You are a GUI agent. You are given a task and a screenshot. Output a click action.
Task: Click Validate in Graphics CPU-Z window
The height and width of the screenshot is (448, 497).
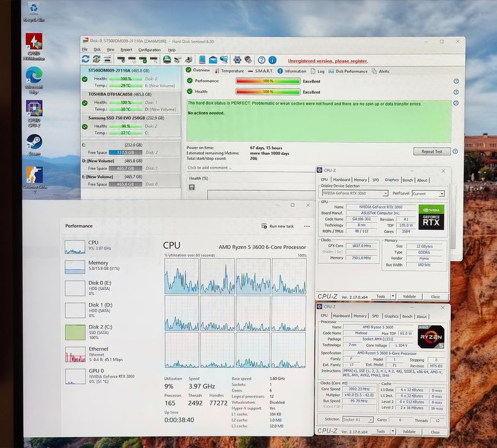click(409, 296)
